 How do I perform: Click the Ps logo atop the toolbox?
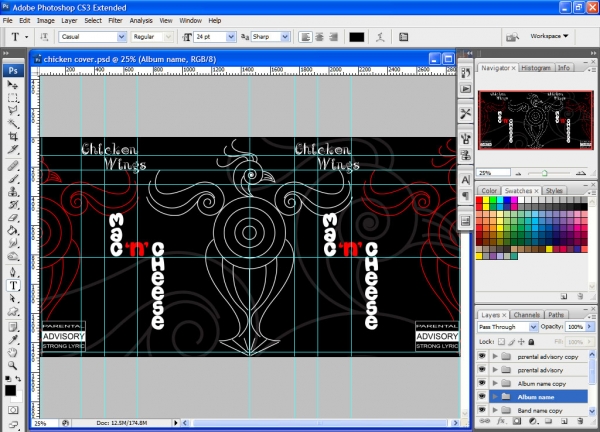point(13,70)
